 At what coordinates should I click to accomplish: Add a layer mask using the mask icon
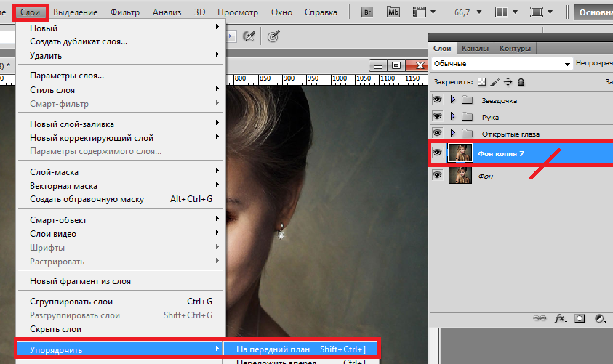coord(580,318)
